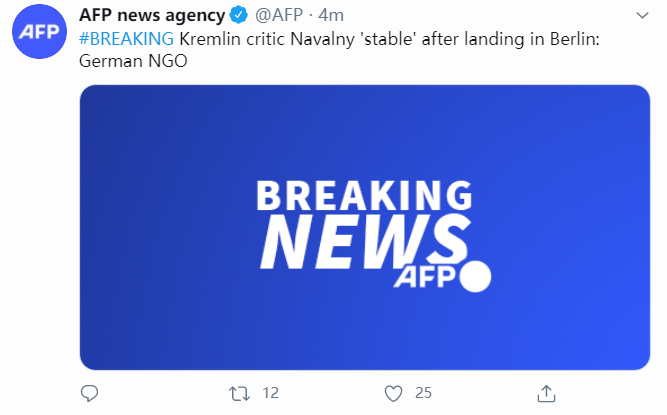Click the reply speech bubble icon

coord(90,392)
